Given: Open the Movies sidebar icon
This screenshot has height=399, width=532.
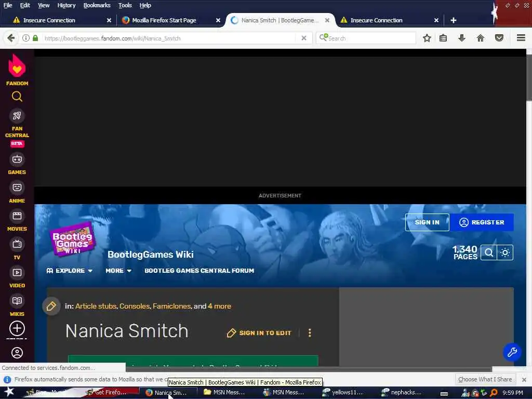Looking at the screenshot, I should (17, 216).
